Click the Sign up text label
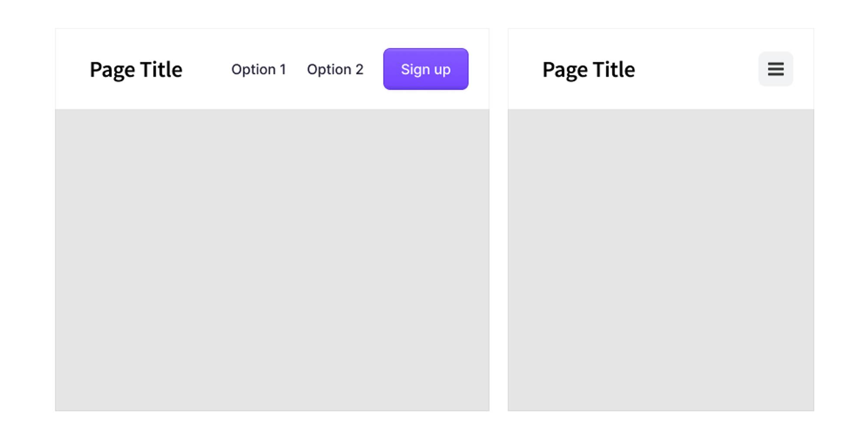This screenshot has height=438, width=868. click(x=426, y=69)
